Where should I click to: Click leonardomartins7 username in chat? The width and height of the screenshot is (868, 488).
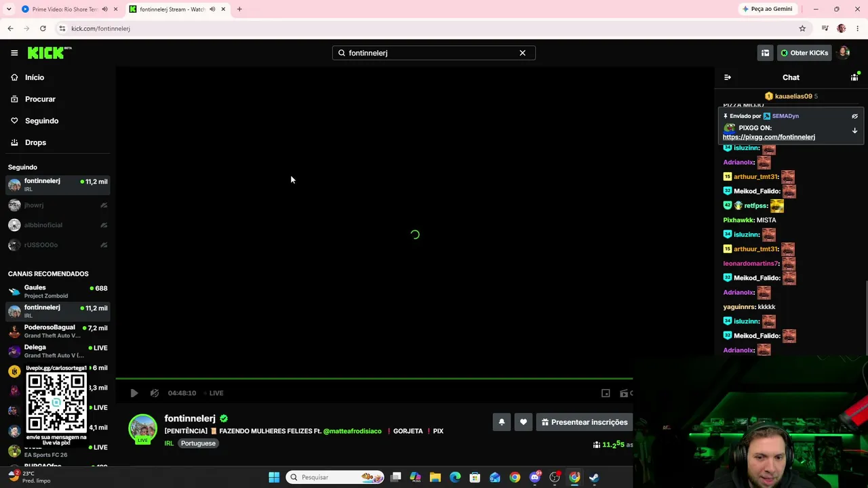point(751,264)
